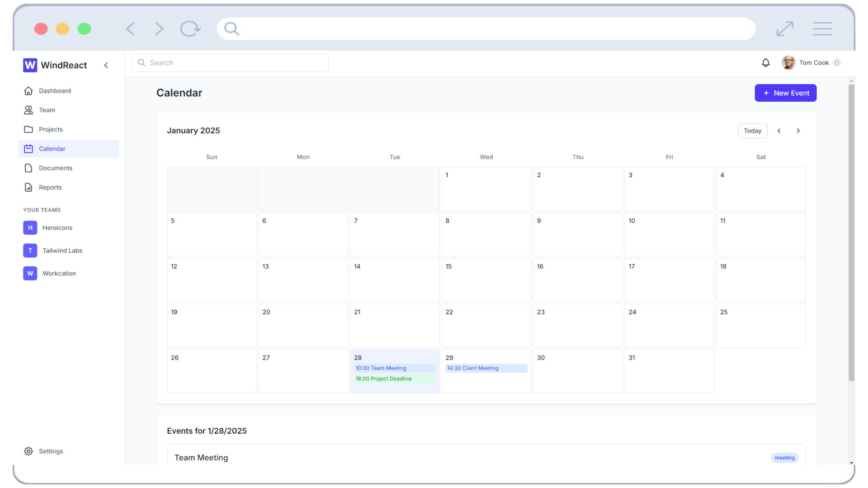Focus the app Search field
Screen dimensions: 868x488
[x=230, y=63]
